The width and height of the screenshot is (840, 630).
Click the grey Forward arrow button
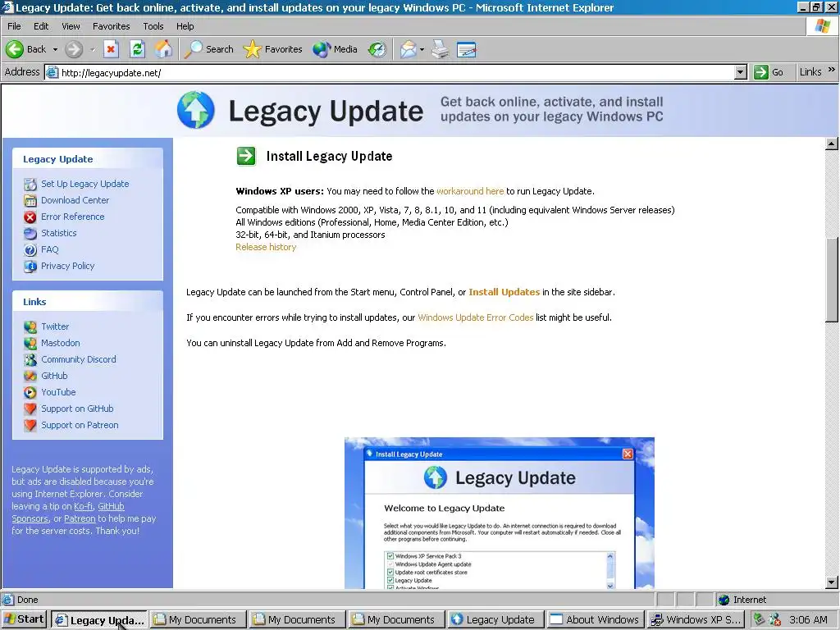tap(74, 49)
